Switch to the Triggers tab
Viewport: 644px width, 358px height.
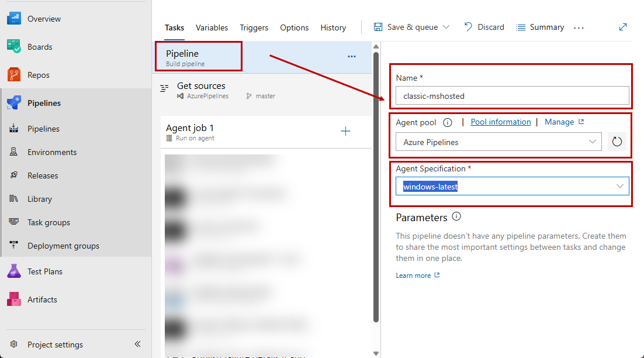coord(254,27)
